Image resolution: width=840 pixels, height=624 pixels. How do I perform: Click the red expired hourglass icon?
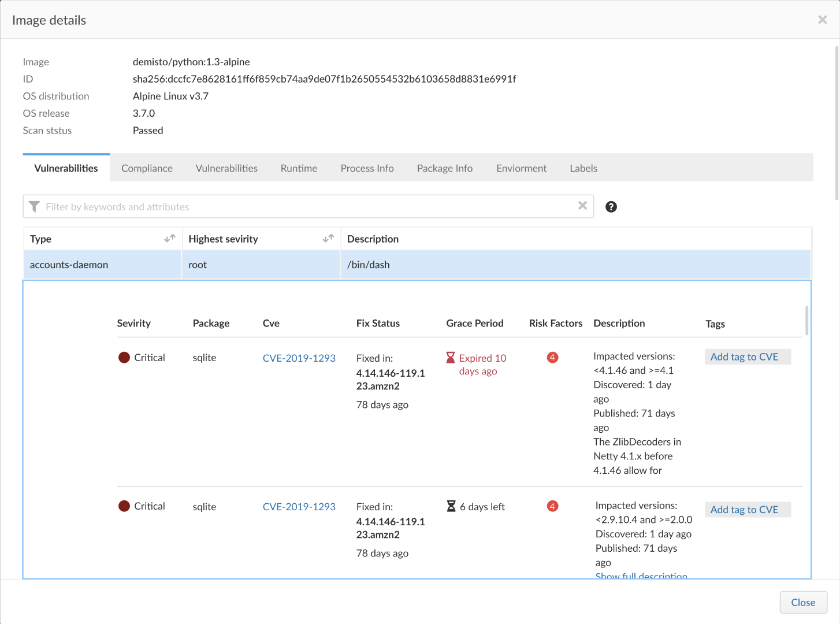[x=451, y=358]
